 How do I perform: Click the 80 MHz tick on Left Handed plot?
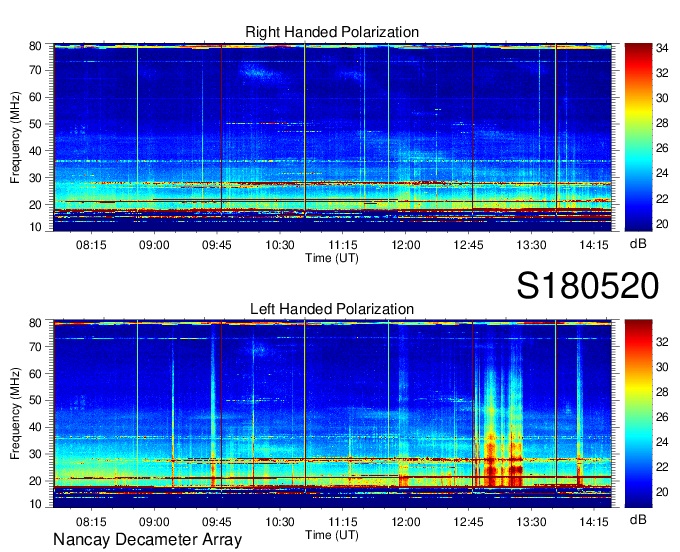click(35, 323)
